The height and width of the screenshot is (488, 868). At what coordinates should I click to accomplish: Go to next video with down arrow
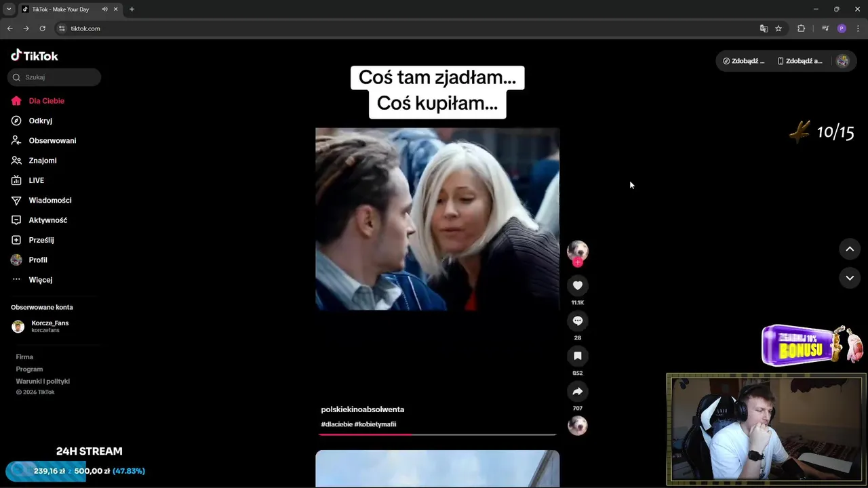point(850,278)
